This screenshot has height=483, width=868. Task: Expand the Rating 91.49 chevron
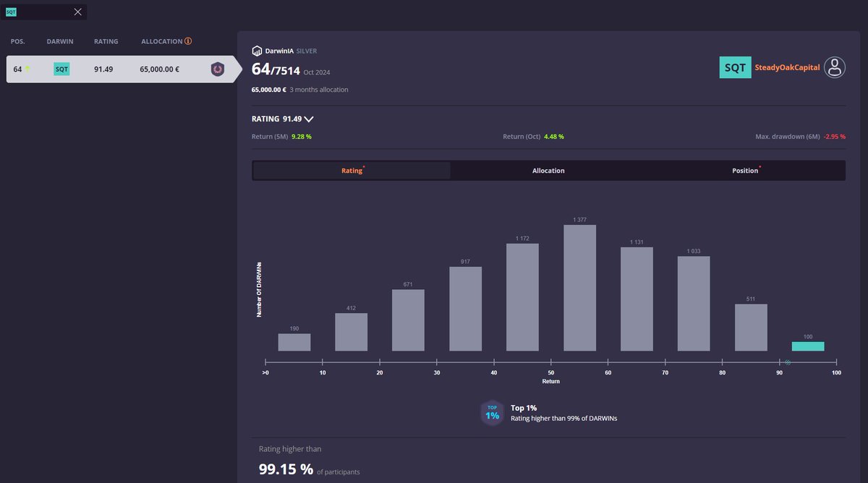pyautogui.click(x=309, y=119)
